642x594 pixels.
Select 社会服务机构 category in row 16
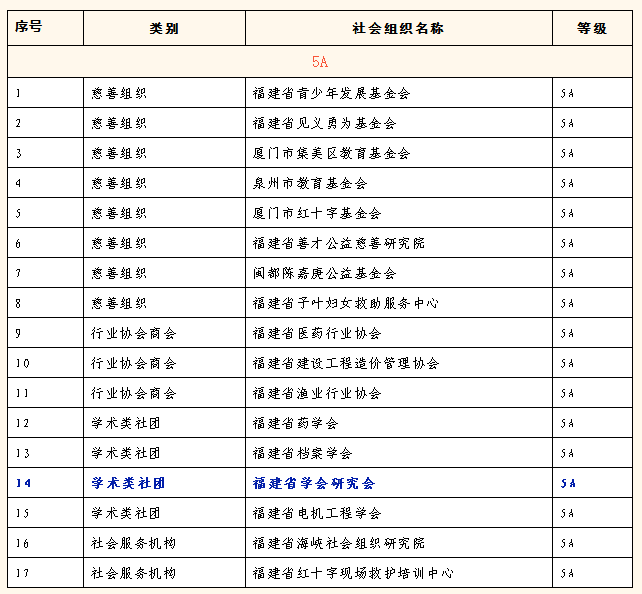(133, 543)
